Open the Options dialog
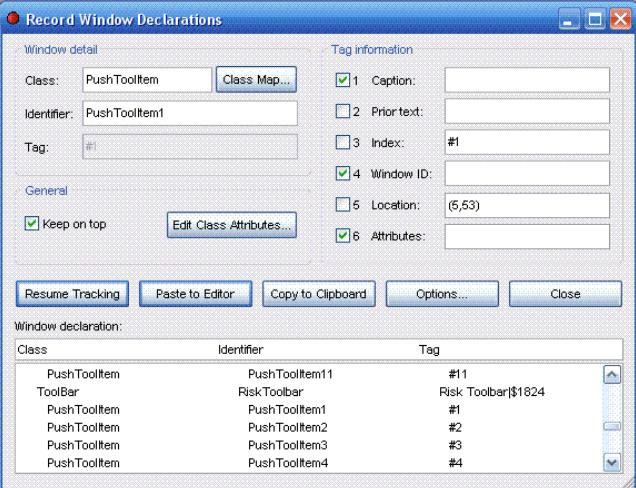The image size is (636, 488). 442,294
